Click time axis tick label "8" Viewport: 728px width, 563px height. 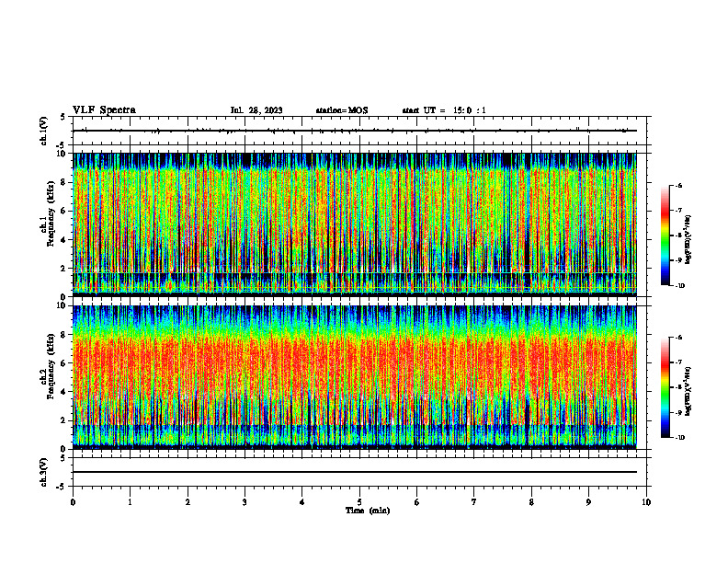pyautogui.click(x=531, y=502)
